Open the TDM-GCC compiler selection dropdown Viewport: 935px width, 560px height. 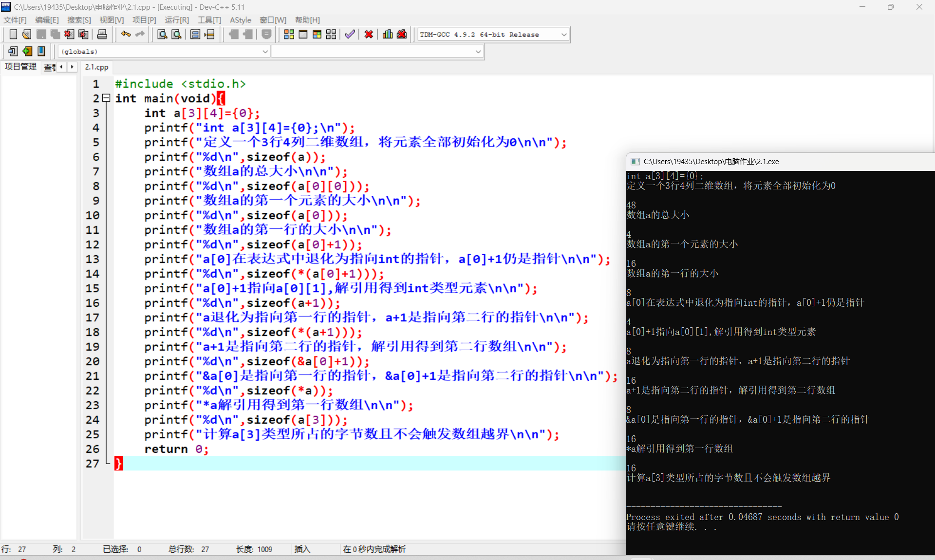click(564, 35)
